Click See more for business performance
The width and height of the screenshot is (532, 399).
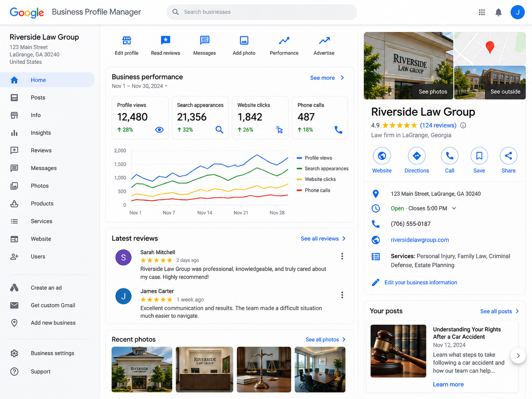[x=327, y=78]
